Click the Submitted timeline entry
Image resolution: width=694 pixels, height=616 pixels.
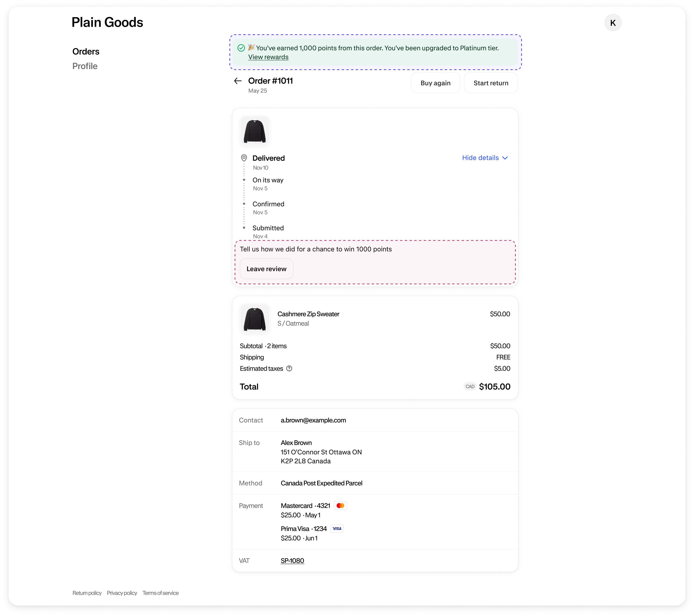pyautogui.click(x=268, y=228)
